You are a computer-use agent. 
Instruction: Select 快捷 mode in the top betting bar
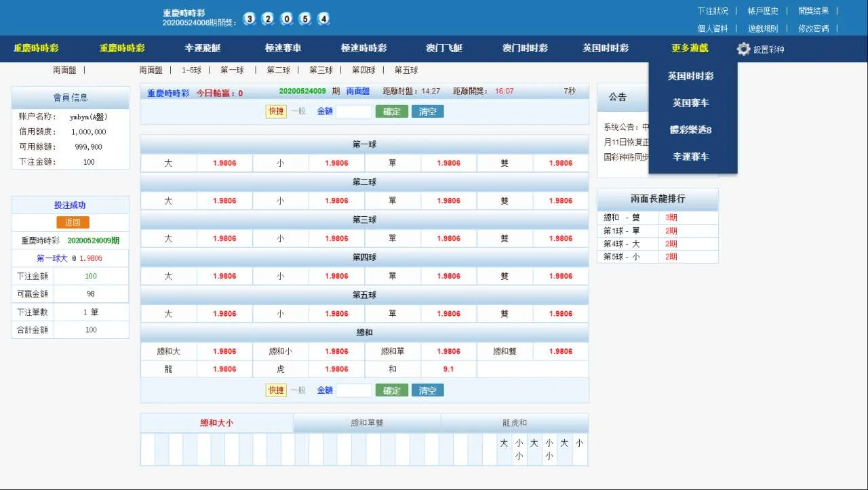[276, 111]
